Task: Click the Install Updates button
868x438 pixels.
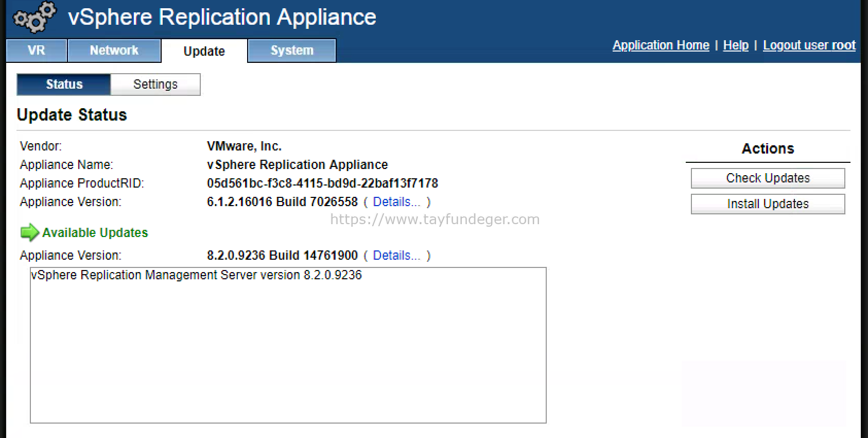Action: tap(768, 204)
